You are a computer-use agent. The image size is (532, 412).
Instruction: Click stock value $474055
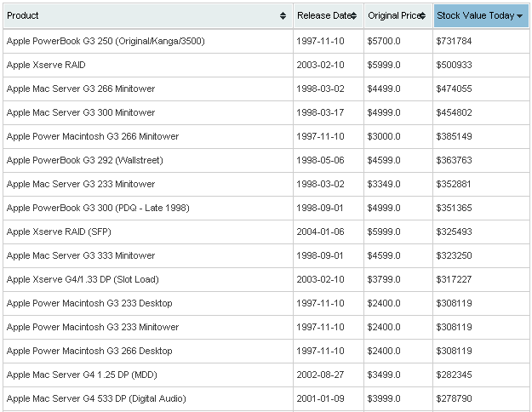click(454, 89)
